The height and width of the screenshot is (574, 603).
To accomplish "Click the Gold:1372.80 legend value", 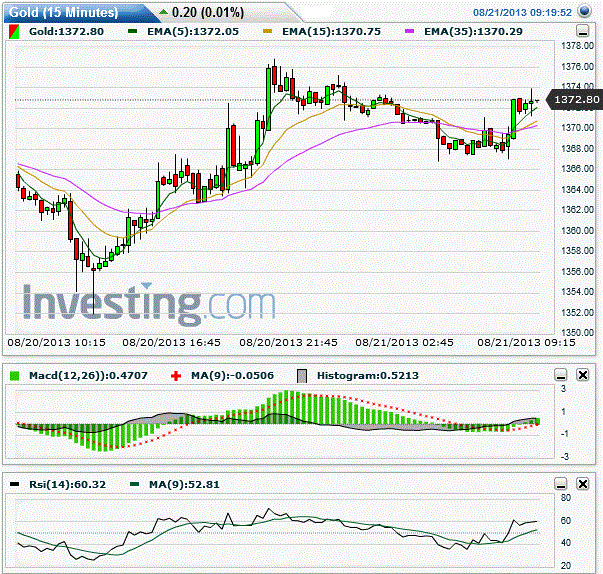I will 67,32.
